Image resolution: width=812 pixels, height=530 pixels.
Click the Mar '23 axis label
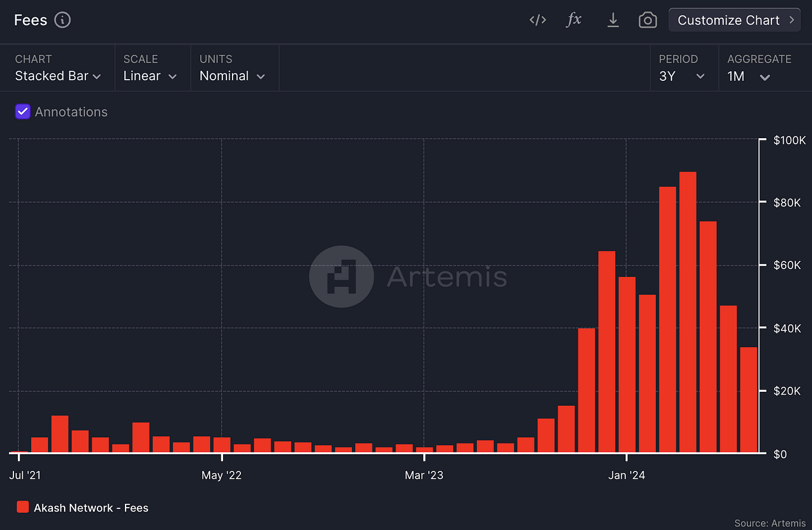(424, 475)
